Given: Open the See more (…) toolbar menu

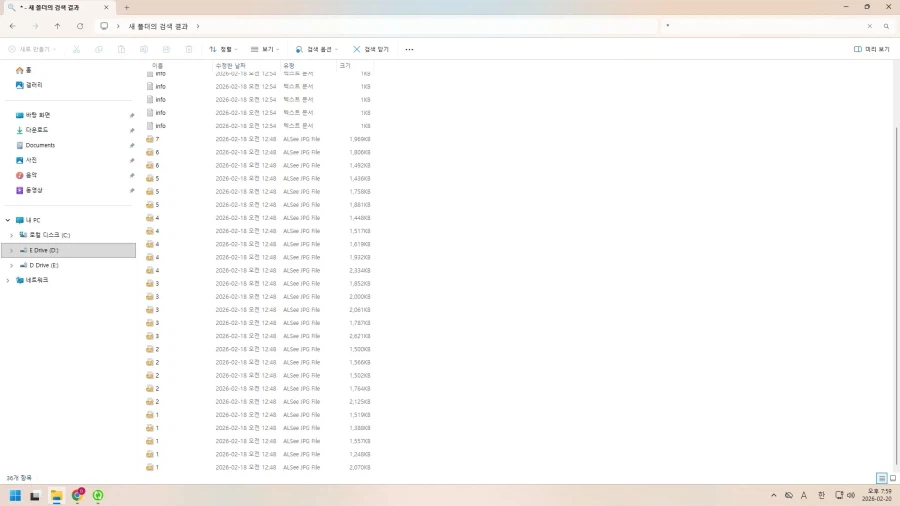Looking at the screenshot, I should (409, 49).
